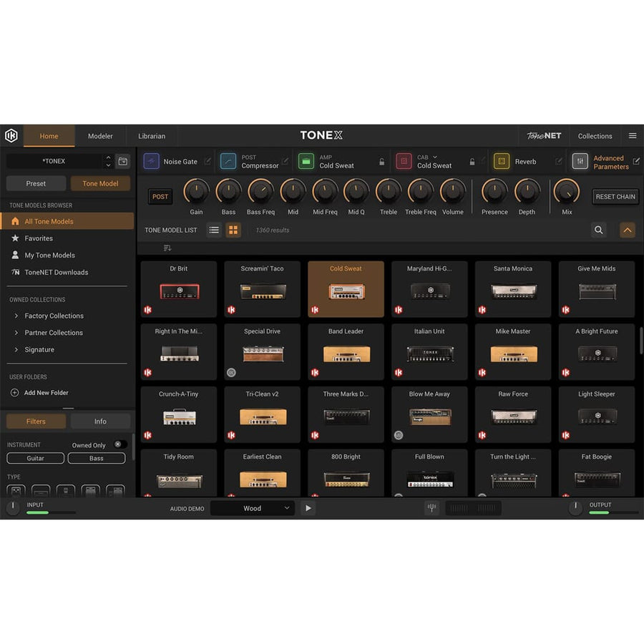Click the Mix knob
Viewport: 644px width, 644px height.
(567, 191)
